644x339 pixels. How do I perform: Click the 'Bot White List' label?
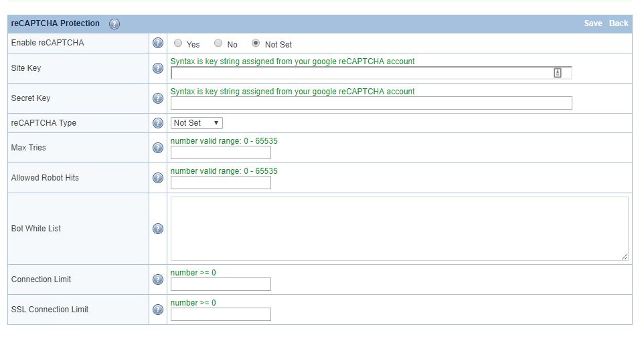coord(36,229)
